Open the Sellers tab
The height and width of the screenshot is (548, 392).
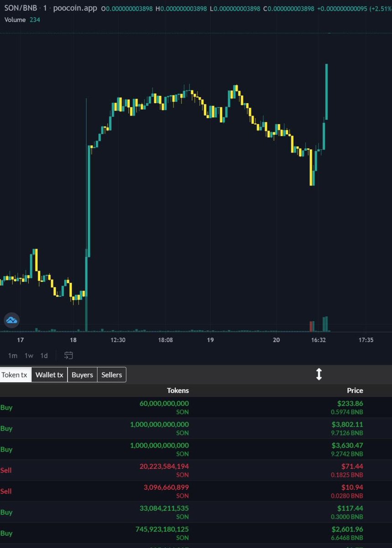[x=112, y=375]
